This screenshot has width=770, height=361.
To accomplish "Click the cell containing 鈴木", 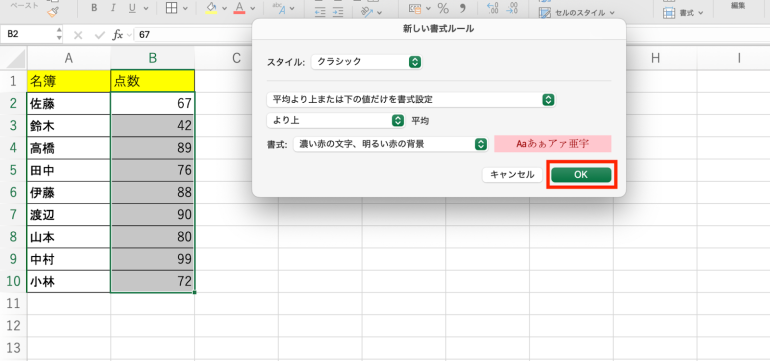I will 69,126.
